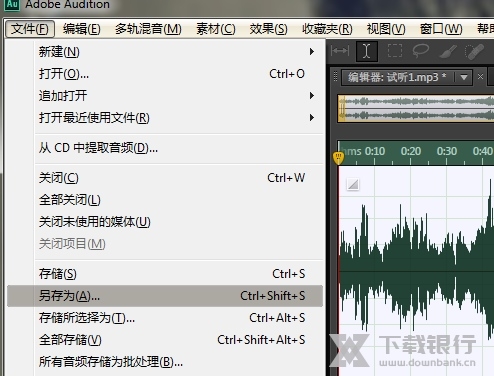Expand the 新建(N) submenu
Viewport: 494px width, 376px height.
click(x=312, y=51)
